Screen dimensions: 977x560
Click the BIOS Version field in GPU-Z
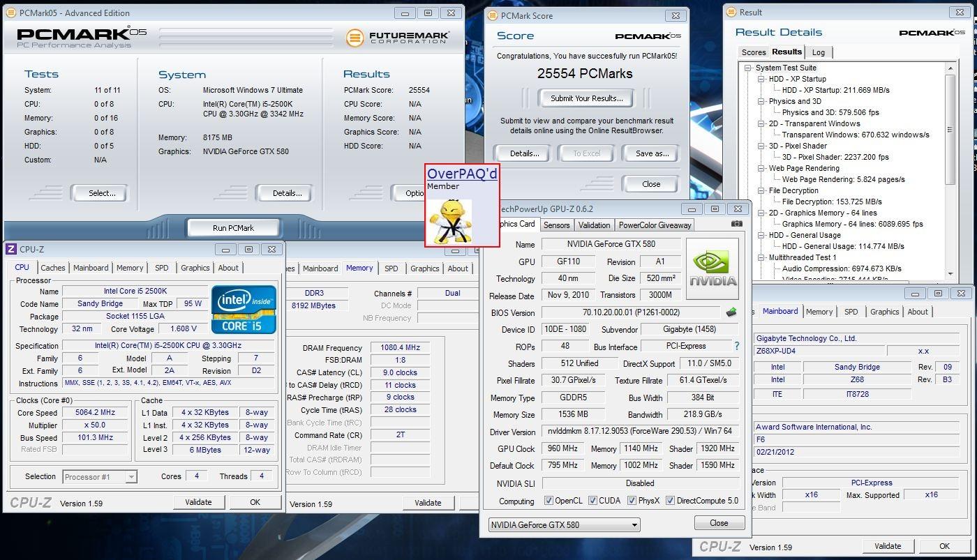coord(631,312)
